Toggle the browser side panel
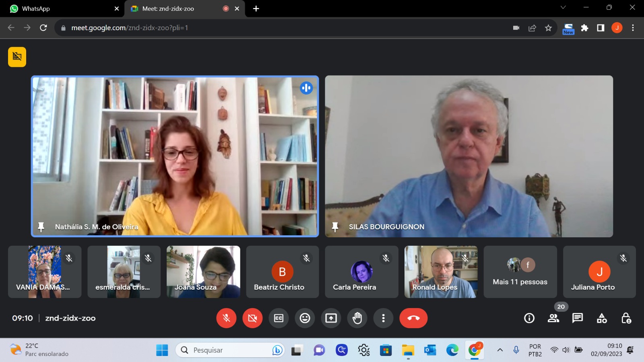The width and height of the screenshot is (644, 362). click(601, 28)
